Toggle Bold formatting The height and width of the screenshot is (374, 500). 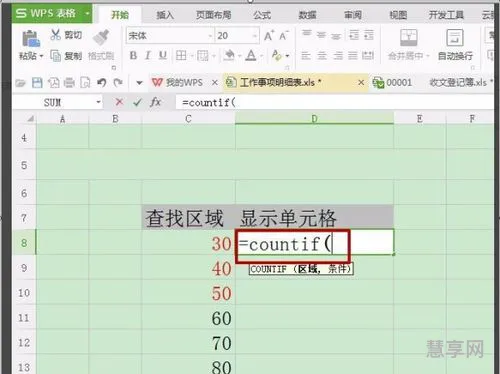[133, 55]
